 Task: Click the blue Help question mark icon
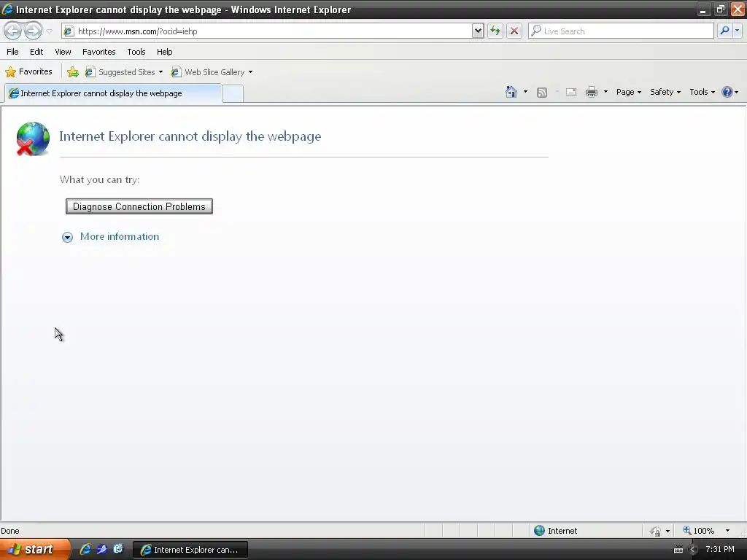click(727, 92)
